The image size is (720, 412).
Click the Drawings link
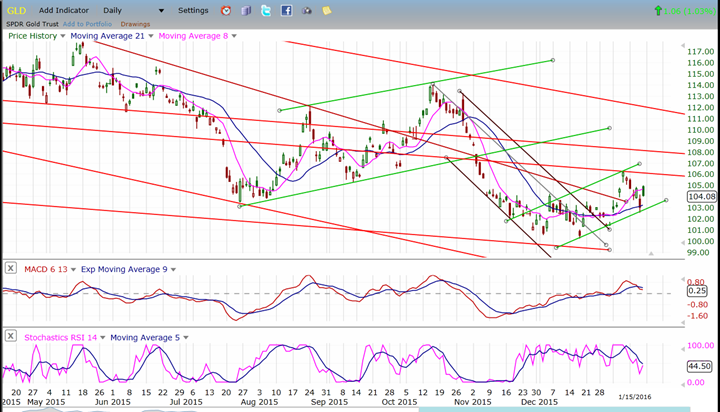point(135,22)
